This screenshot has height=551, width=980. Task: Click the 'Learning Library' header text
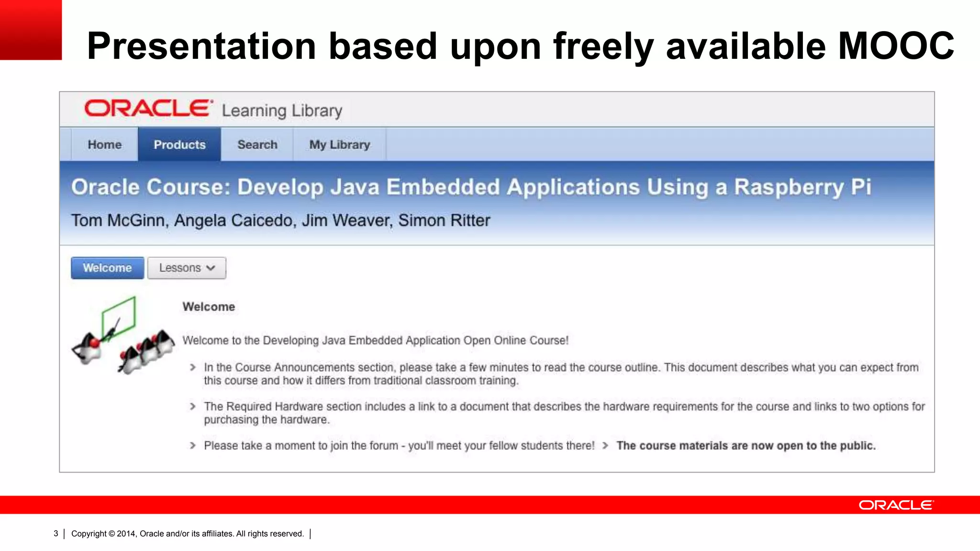point(282,110)
